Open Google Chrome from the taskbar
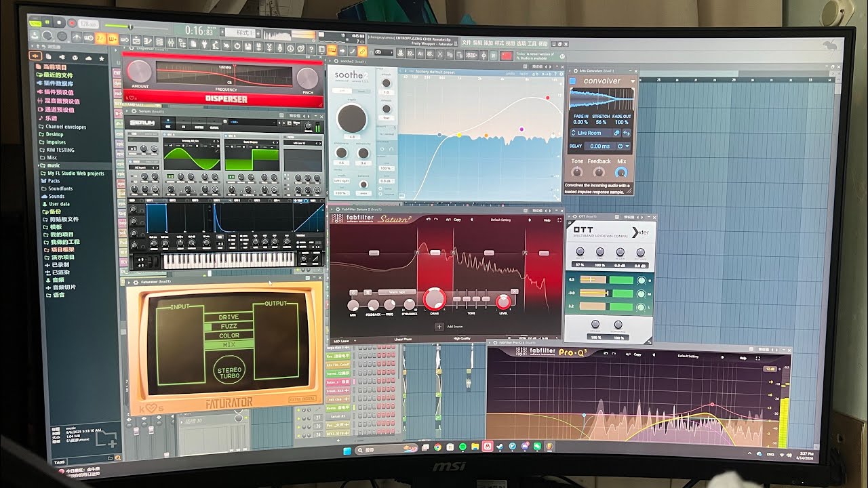This screenshot has width=868, height=488. coord(438,447)
